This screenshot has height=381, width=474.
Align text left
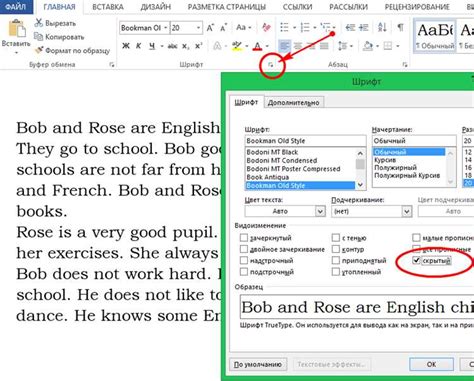pos(284,46)
